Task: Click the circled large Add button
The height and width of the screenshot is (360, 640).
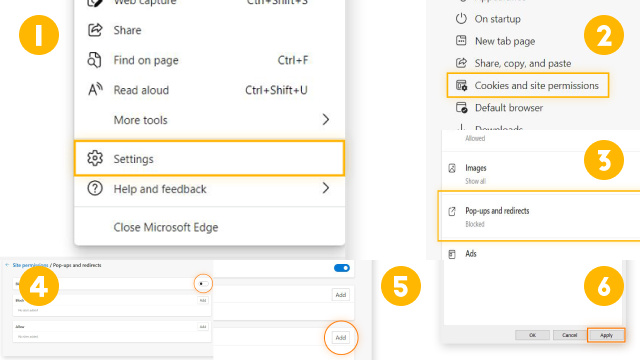Action: [340, 338]
